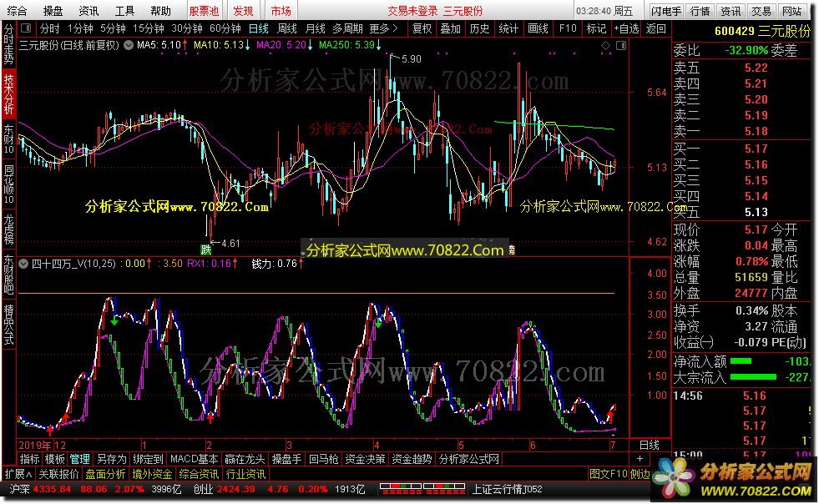This screenshot has height=504, width=819.
Task: Click the diamond icon at chart top right
Action: tap(606, 45)
